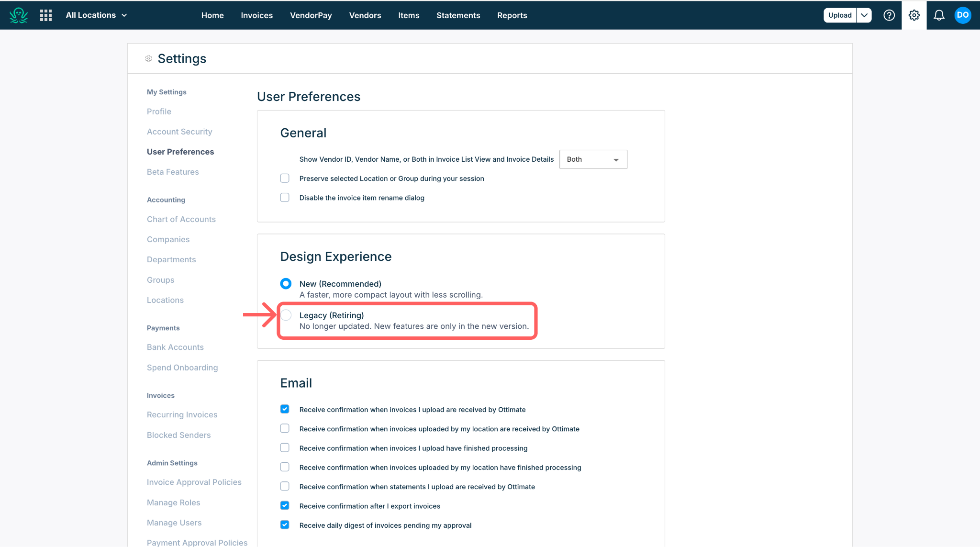This screenshot has width=980, height=547.
Task: Open the DO user avatar menu
Action: [963, 15]
